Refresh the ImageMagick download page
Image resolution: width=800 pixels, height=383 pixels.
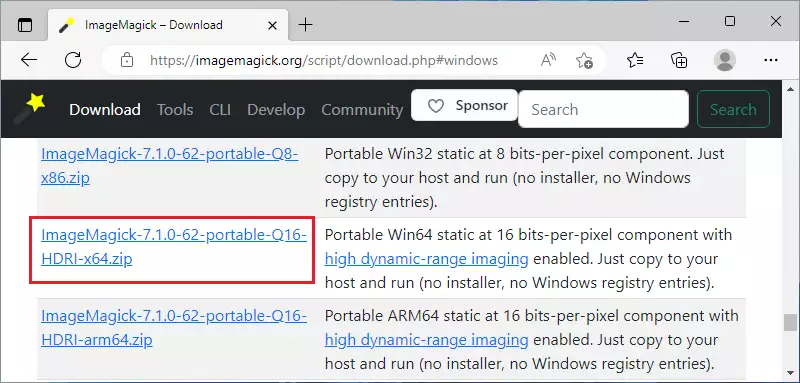tap(73, 60)
